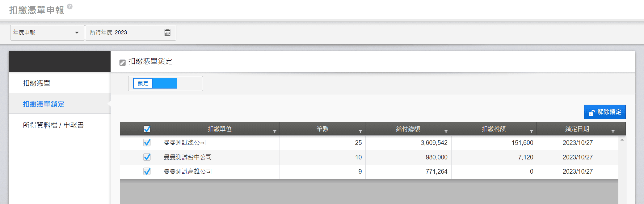Screen dimensions: 644x204
Task: Open filter for 扣繳單位 column
Action: point(275,132)
